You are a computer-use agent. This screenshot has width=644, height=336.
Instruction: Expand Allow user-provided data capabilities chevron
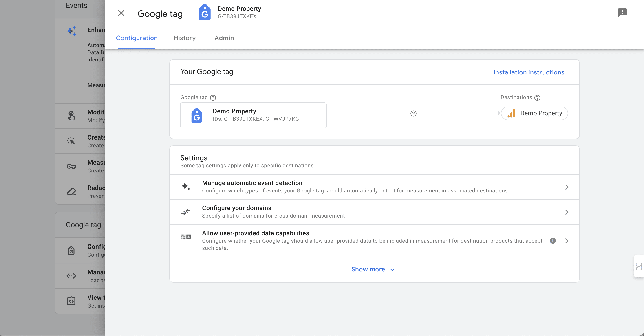567,241
